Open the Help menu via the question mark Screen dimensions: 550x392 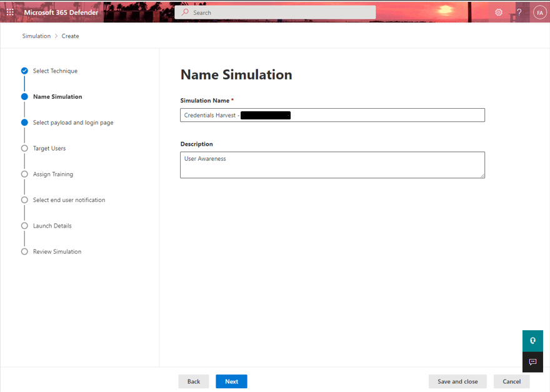point(519,12)
